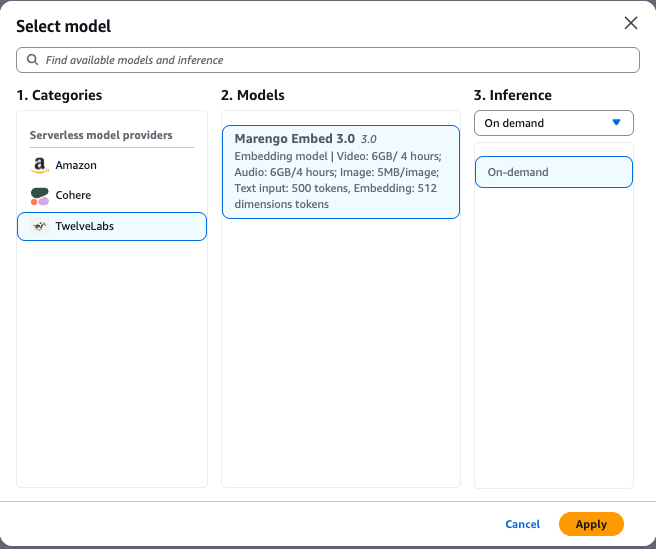
Task: Open the On demand inference dropdown
Action: [554, 123]
